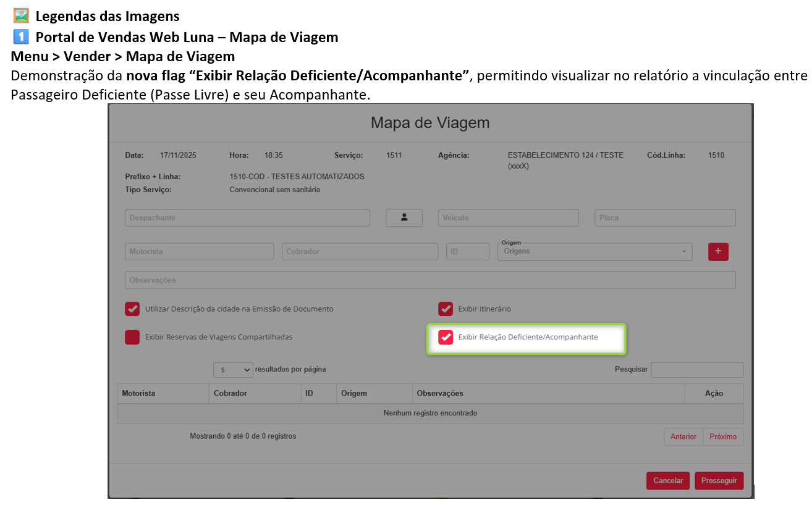812x505 pixels.
Task: Click the date value 17/11/2025
Action: 178,156
